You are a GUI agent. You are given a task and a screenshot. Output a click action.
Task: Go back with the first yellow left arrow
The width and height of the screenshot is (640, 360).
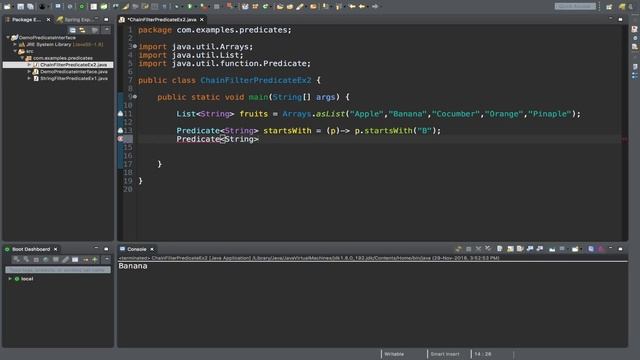[352, 6]
